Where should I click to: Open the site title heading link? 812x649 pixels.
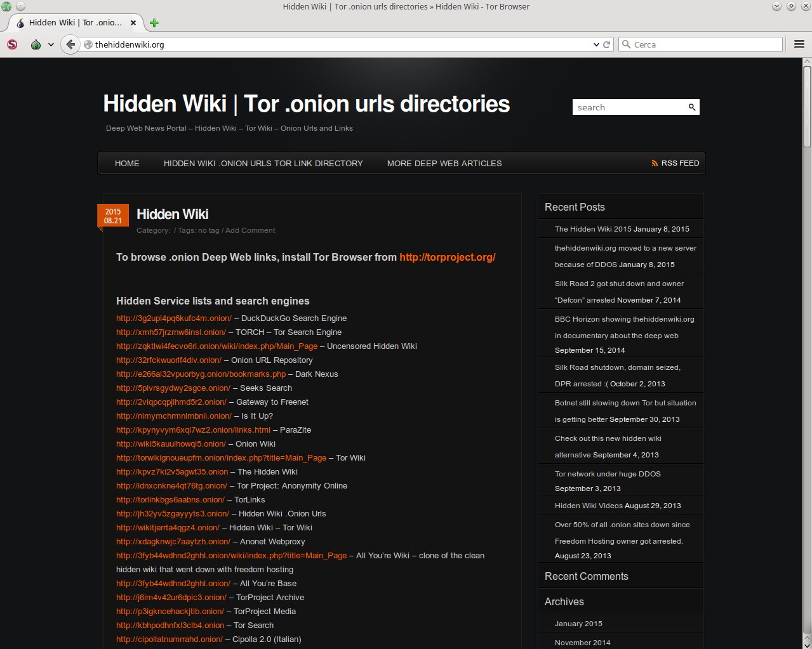tap(307, 104)
